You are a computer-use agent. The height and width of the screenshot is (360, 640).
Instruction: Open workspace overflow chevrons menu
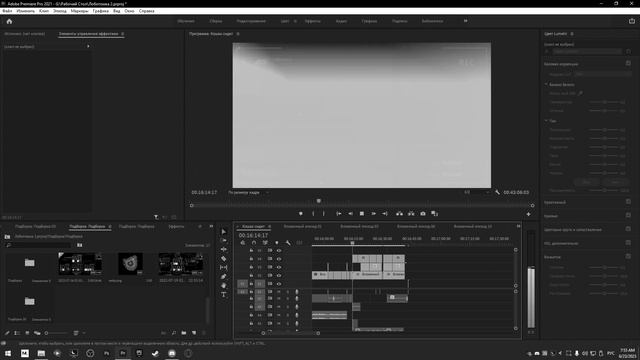(465, 21)
